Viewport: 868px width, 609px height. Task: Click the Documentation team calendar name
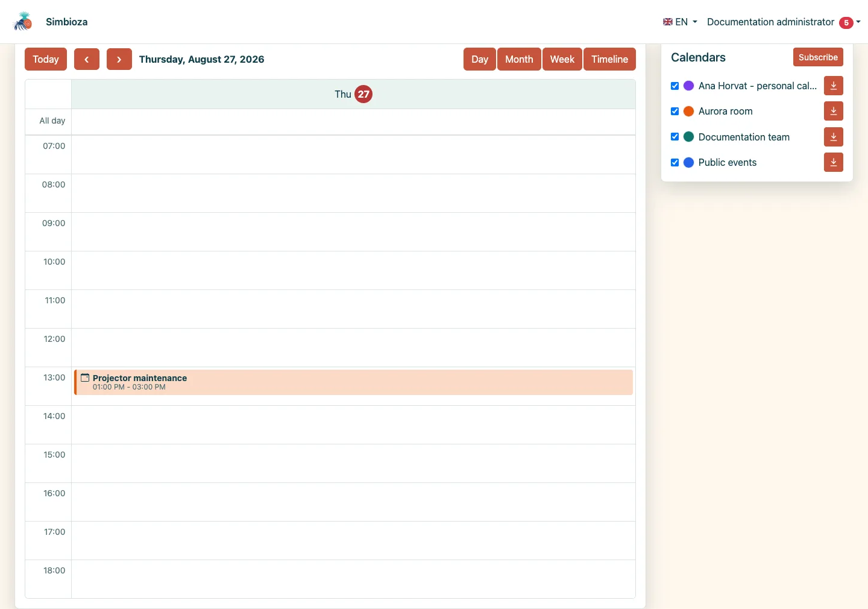point(744,137)
